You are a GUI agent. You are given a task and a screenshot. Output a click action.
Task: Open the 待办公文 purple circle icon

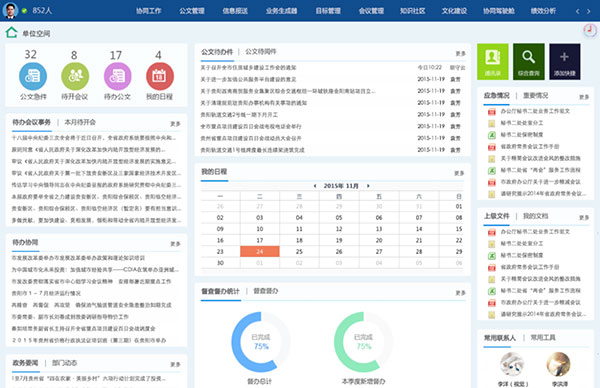pyautogui.click(x=117, y=76)
